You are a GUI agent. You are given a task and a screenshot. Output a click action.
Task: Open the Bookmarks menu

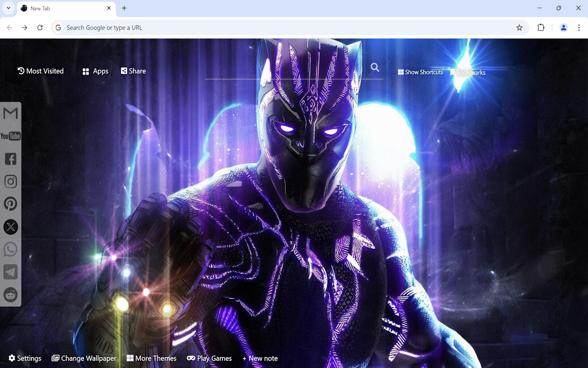coord(468,73)
